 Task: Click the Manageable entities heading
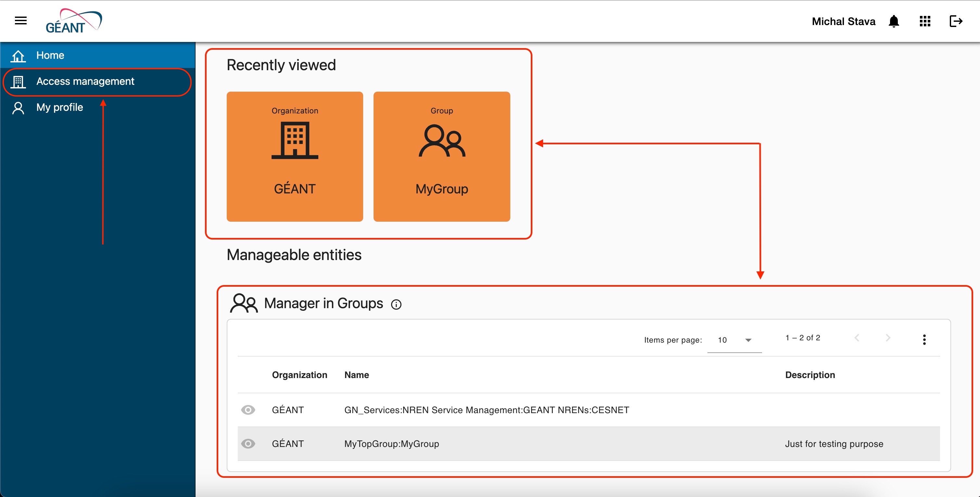pos(294,255)
